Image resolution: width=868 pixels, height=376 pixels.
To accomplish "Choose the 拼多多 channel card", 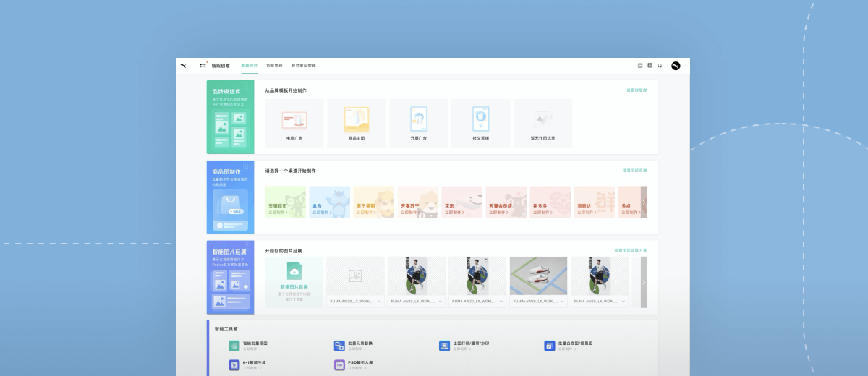I will pyautogui.click(x=550, y=202).
